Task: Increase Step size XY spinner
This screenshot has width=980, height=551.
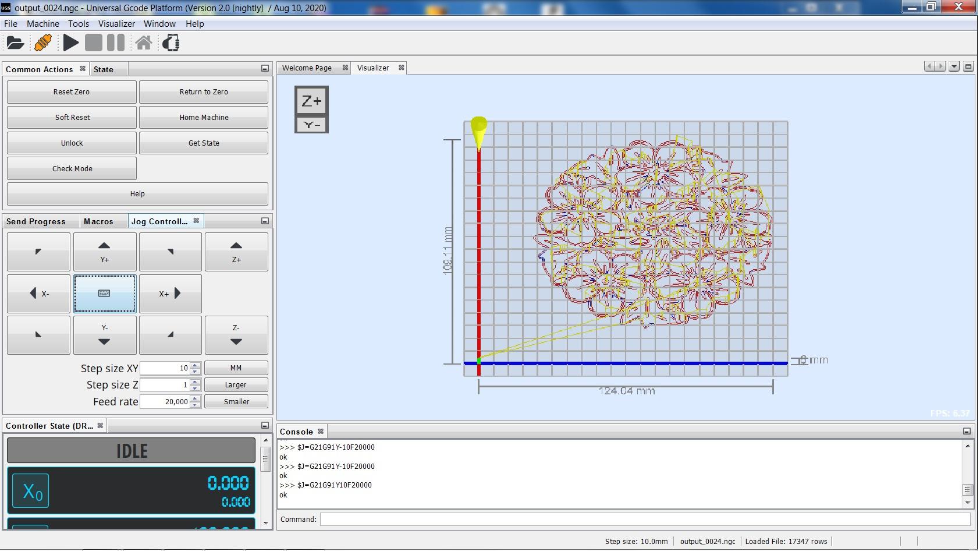Action: click(x=196, y=365)
